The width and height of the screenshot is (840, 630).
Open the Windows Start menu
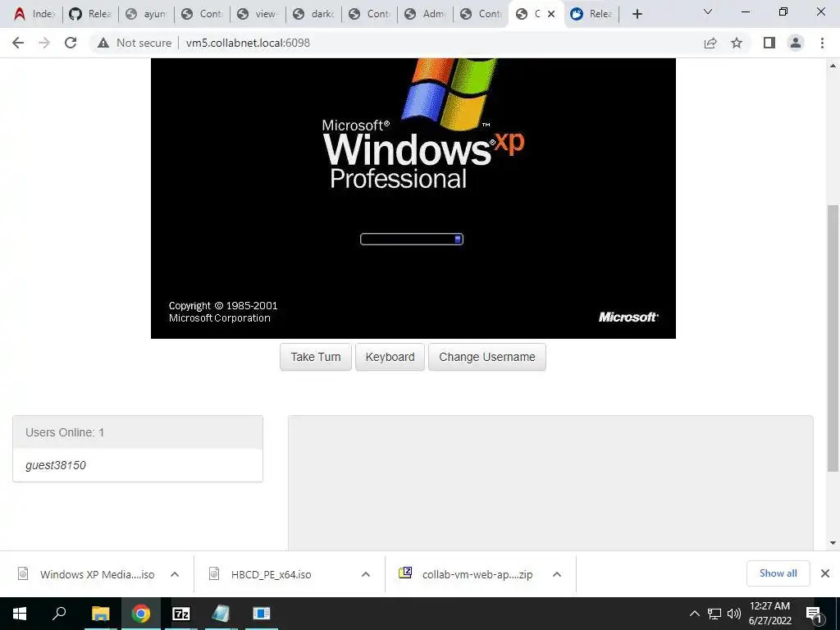click(20, 614)
